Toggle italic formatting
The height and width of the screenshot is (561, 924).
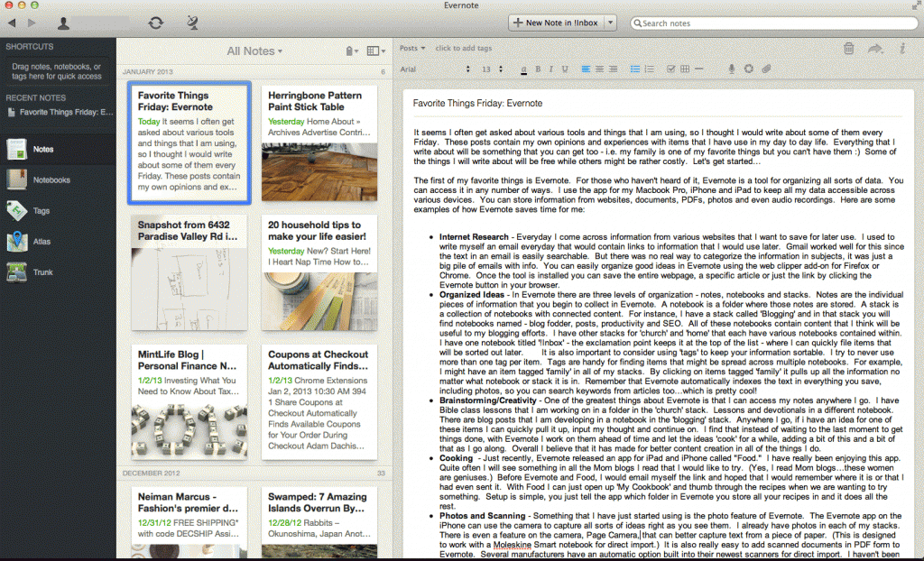coord(551,69)
